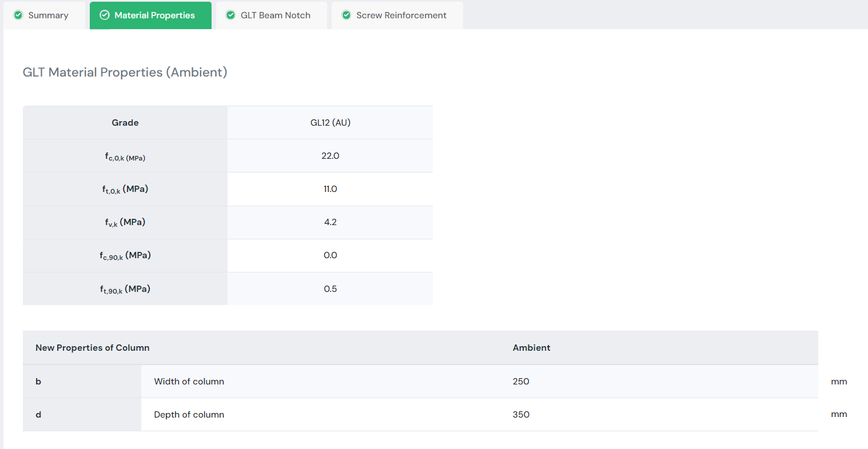Select the 22.0 compression strength value

pos(330,156)
